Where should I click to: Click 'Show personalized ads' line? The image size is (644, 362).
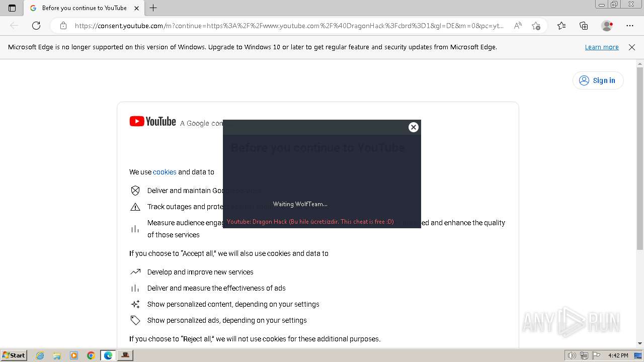click(x=227, y=320)
